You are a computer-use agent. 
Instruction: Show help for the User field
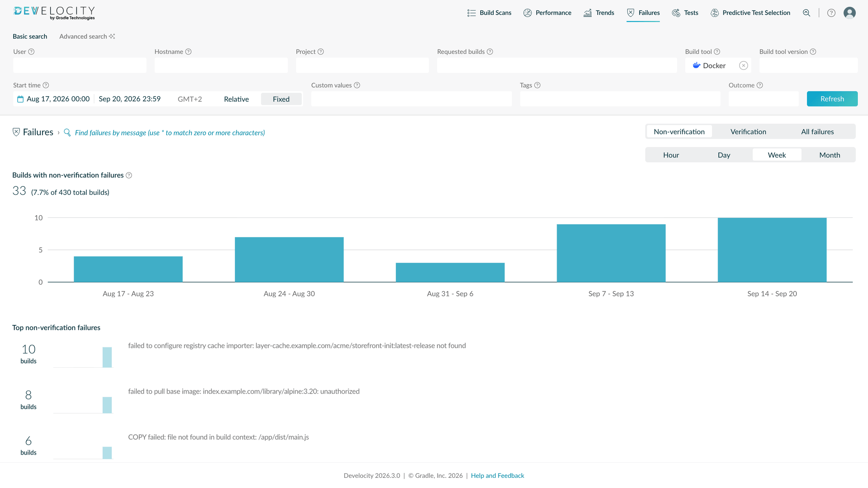tap(31, 52)
